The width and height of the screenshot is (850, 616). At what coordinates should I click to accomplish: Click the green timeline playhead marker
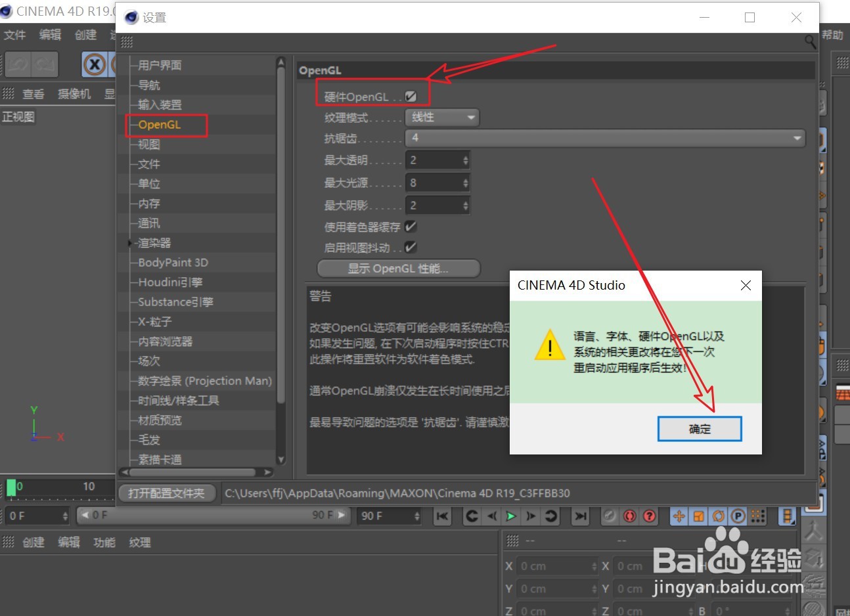pos(11,488)
